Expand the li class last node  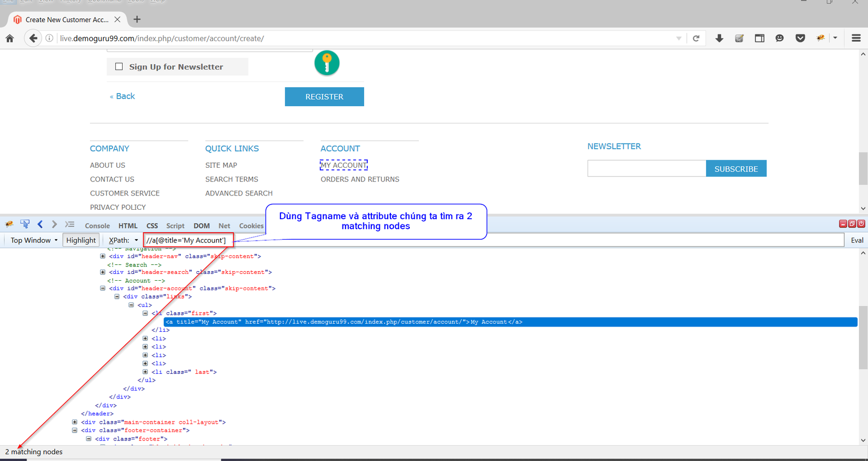point(145,372)
